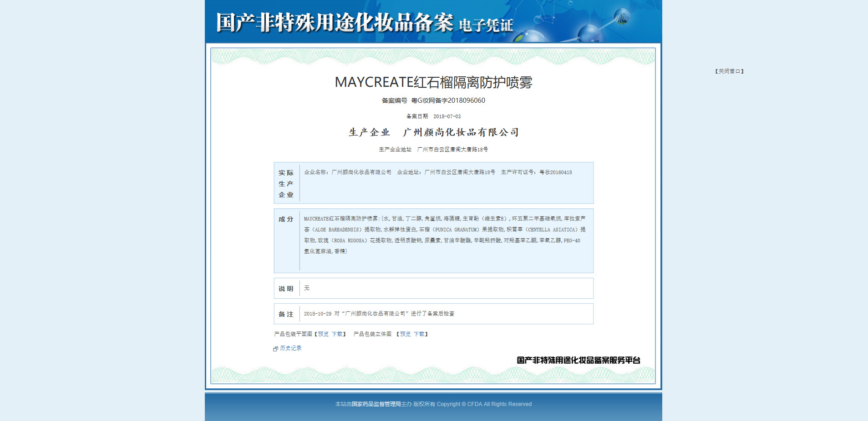Image resolution: width=868 pixels, height=421 pixels.
Task: Click 下载 for 产品包装立体图
Action: pyautogui.click(x=419, y=334)
